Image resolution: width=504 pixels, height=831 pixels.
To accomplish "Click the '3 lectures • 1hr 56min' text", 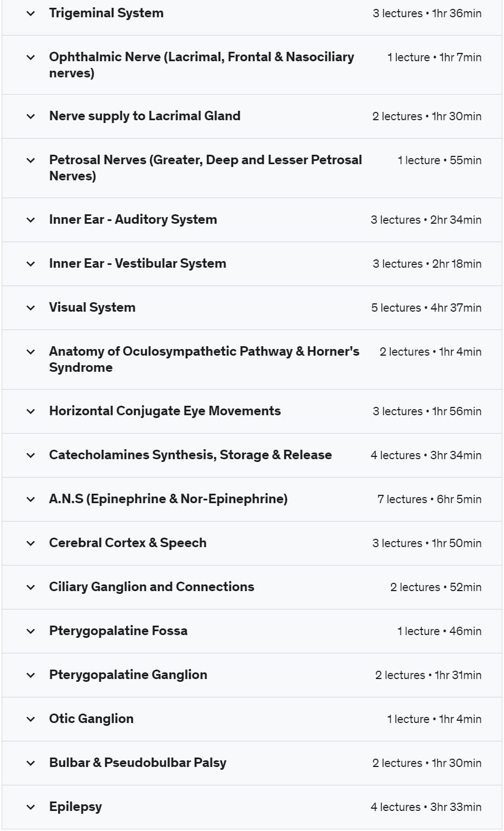I will pos(427,411).
